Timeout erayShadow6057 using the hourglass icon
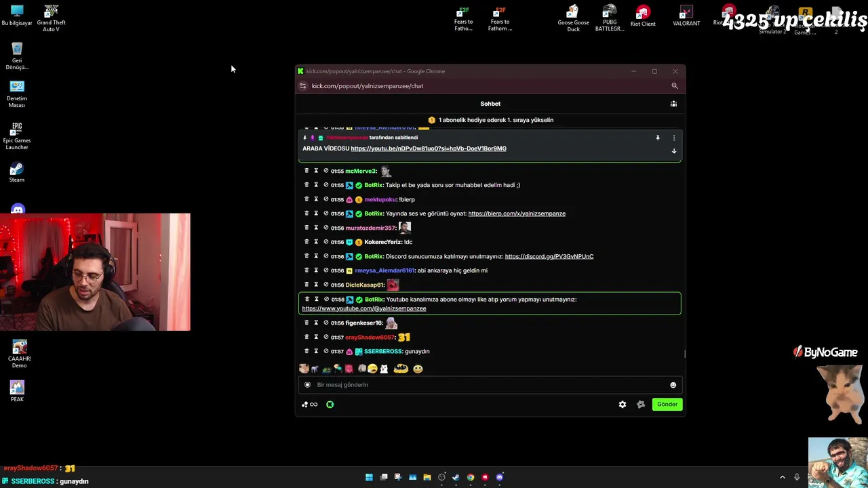This screenshot has height=488, width=868. click(x=316, y=337)
